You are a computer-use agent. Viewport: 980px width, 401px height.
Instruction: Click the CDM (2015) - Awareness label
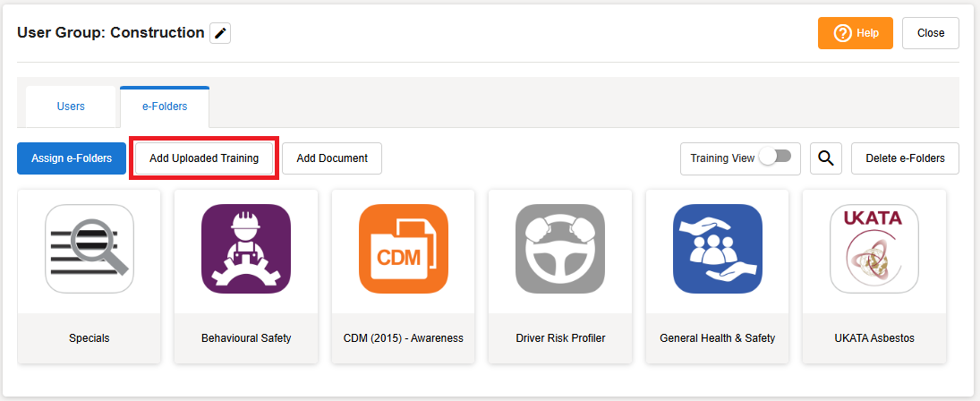tap(403, 338)
